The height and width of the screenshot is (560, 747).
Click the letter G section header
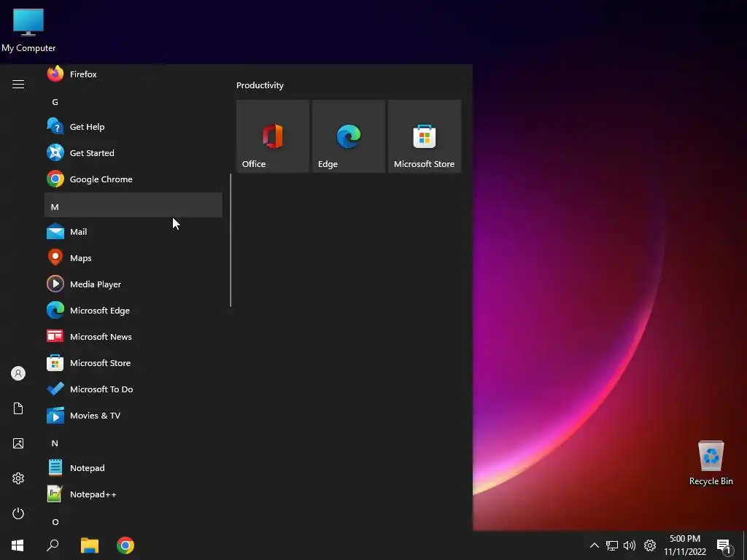(133, 102)
